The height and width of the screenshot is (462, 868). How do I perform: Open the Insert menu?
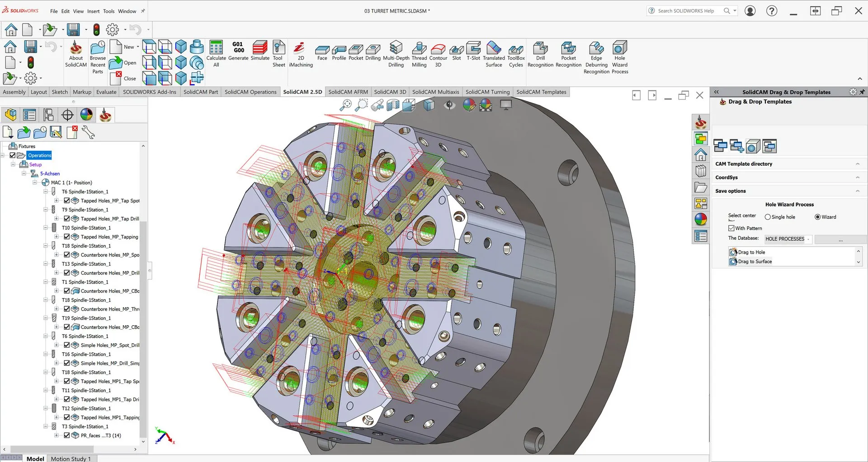[x=94, y=11]
